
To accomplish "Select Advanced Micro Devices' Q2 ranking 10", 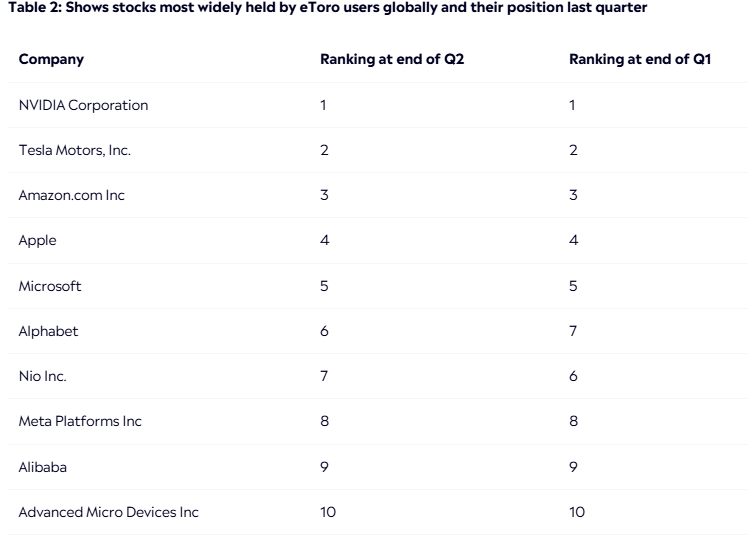I will (x=328, y=512).
